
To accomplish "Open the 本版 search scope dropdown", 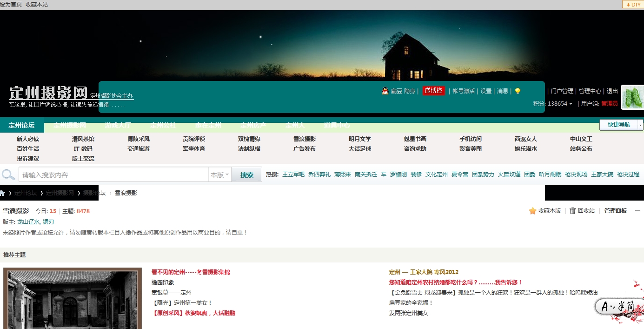I will coord(219,175).
